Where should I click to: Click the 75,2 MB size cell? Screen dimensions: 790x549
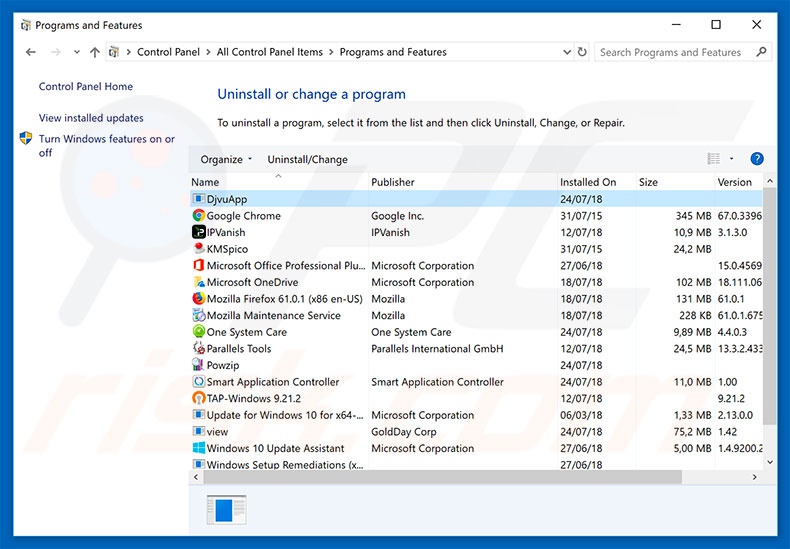pos(692,432)
